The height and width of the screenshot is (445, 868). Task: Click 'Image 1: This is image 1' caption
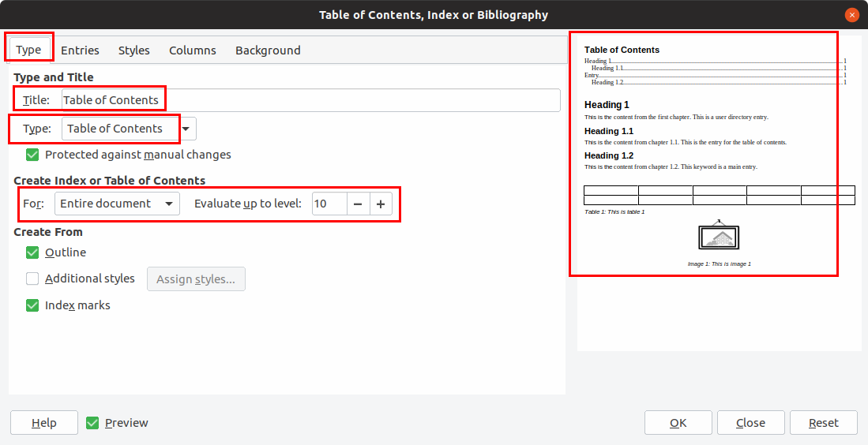719,264
